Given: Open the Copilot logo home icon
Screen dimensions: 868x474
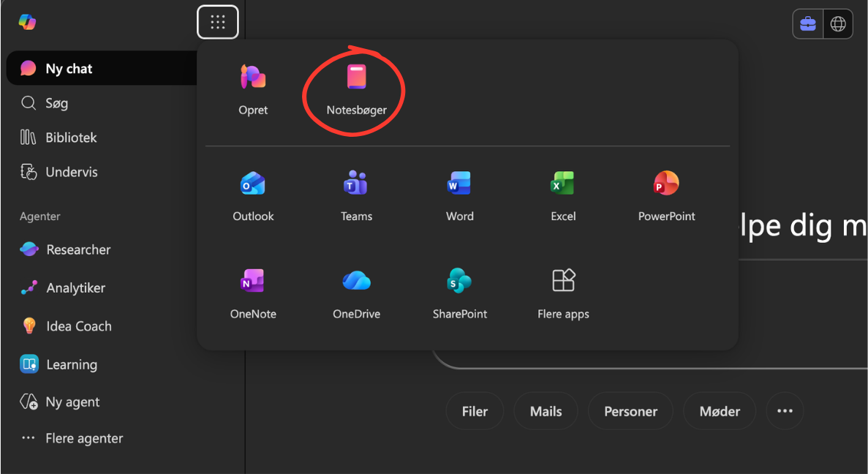Looking at the screenshot, I should pos(27,22).
